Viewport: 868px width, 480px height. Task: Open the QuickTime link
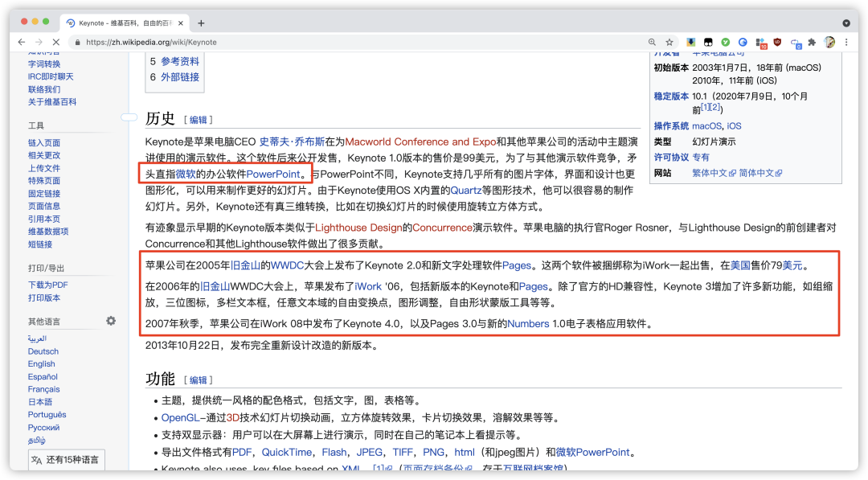287,453
